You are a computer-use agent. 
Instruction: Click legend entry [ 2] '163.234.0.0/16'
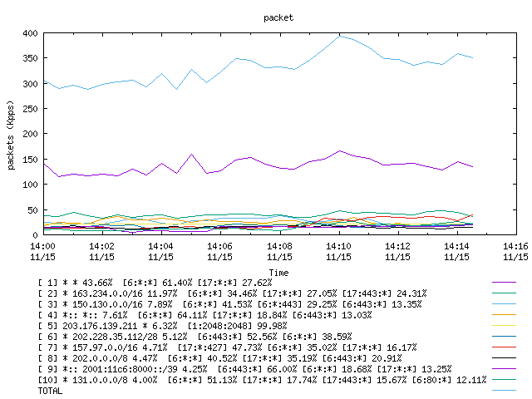[x=107, y=293]
